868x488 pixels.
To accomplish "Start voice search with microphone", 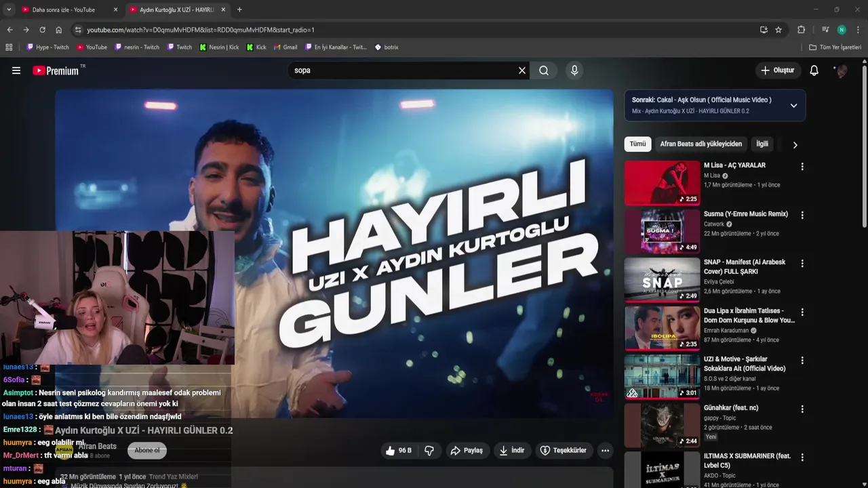I will coord(574,70).
